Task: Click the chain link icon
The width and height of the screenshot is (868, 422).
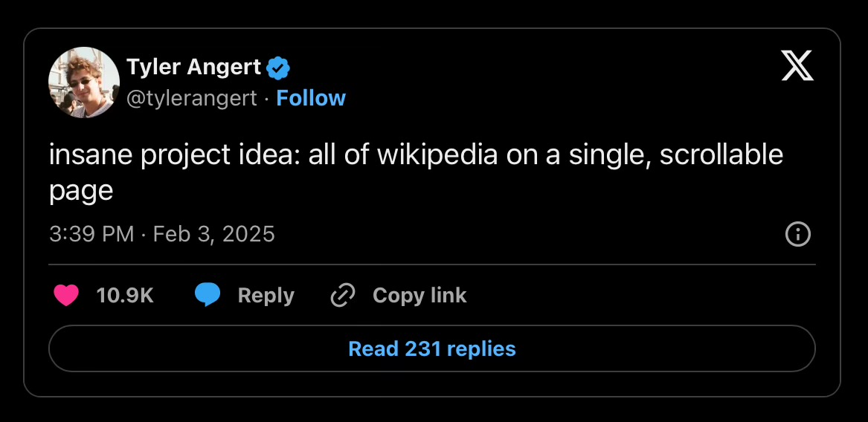Action: (x=342, y=296)
